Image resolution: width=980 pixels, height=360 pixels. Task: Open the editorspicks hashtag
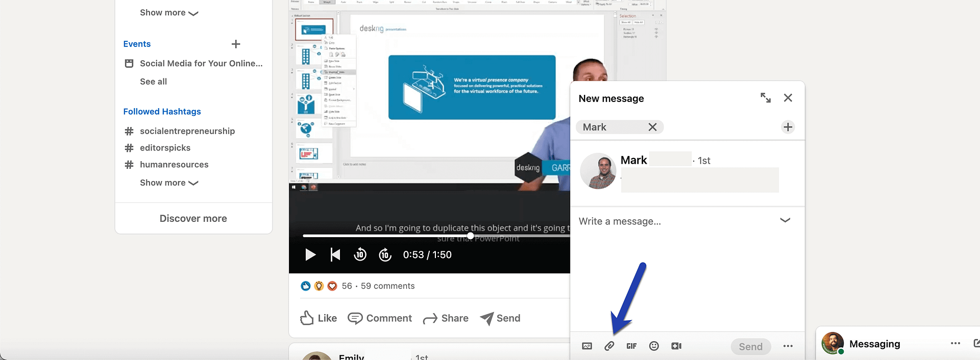coord(165,148)
